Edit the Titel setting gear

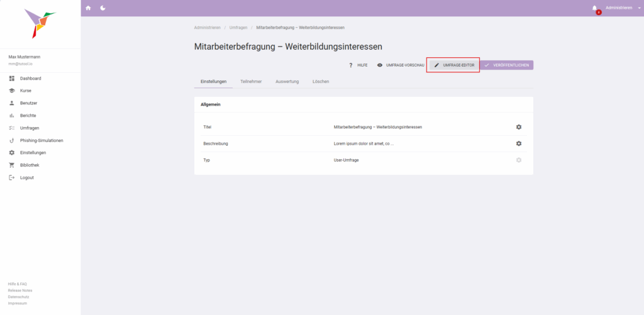[x=519, y=127]
